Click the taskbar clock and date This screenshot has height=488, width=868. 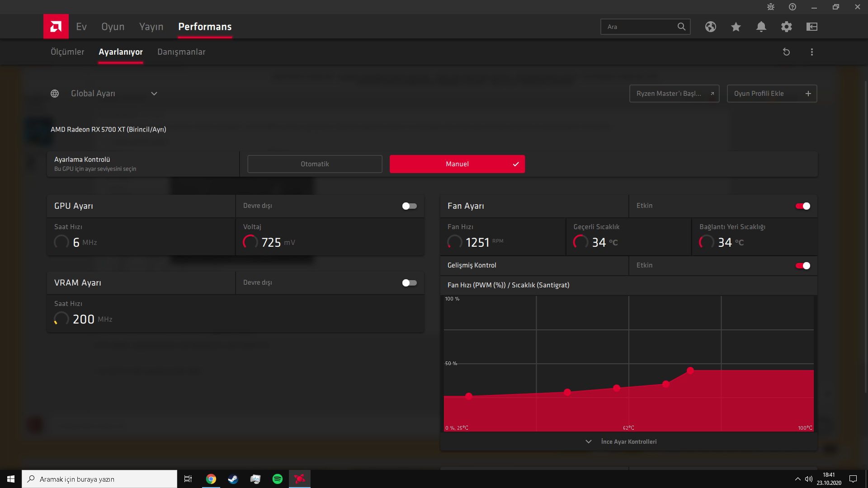[829, 479]
